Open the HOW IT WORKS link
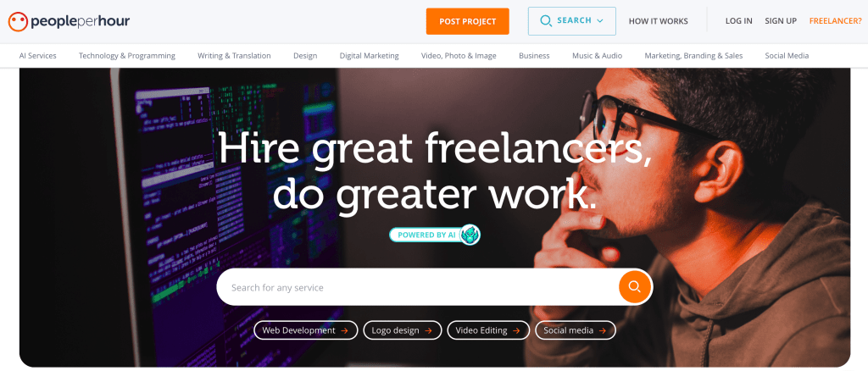The height and width of the screenshot is (371, 868). click(658, 21)
